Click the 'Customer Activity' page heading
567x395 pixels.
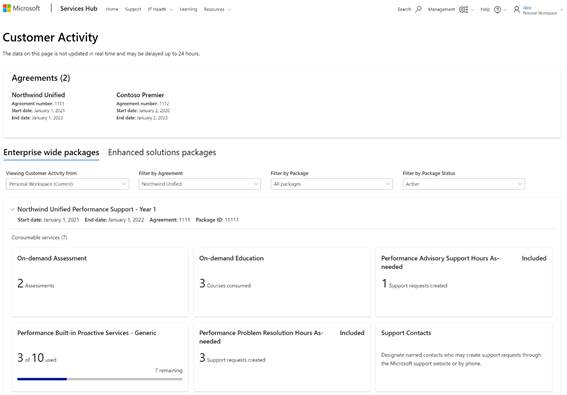50,37
